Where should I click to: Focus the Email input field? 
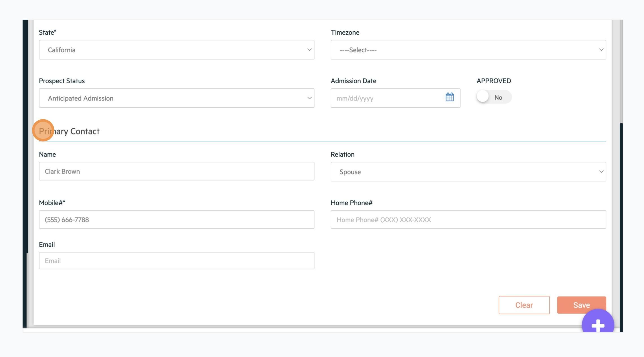(x=176, y=261)
